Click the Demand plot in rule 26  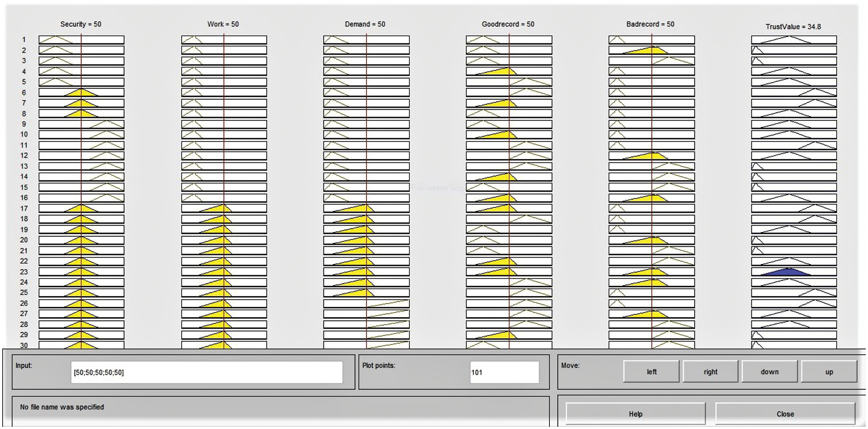tap(387, 304)
